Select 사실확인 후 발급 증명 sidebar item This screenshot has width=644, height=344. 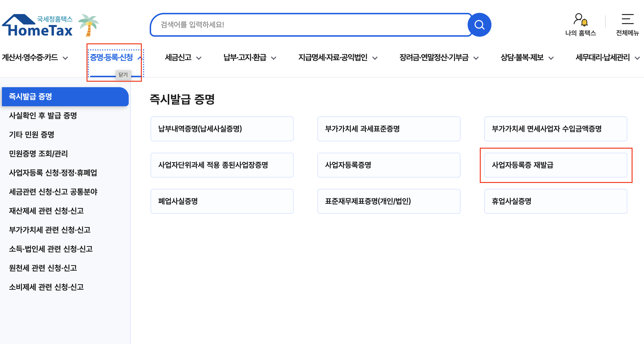point(43,116)
